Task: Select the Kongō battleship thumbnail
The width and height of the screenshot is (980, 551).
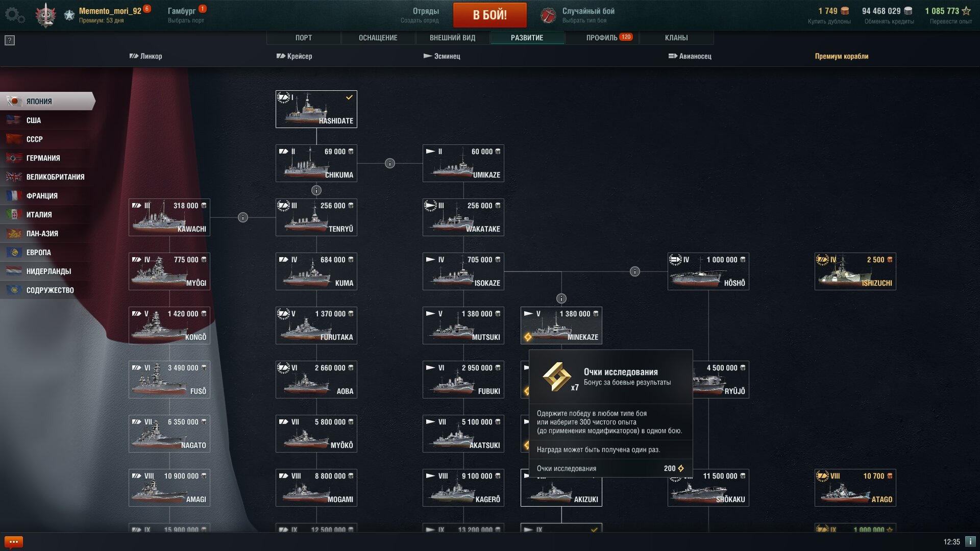Action: click(169, 325)
